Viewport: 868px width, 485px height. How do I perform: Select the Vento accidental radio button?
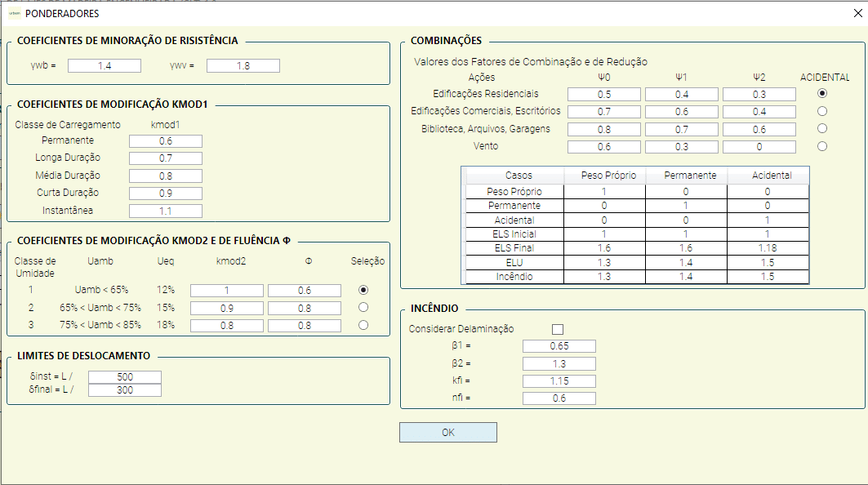822,146
